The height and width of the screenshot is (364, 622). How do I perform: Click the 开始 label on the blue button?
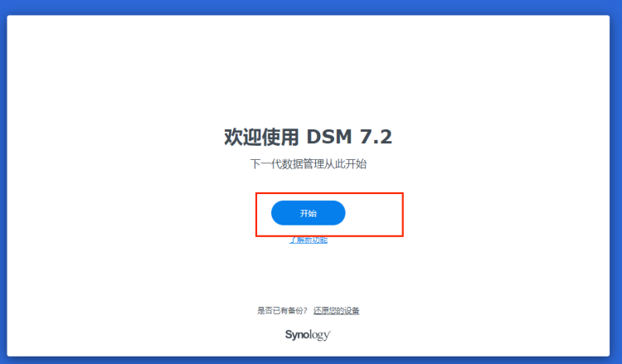[309, 213]
